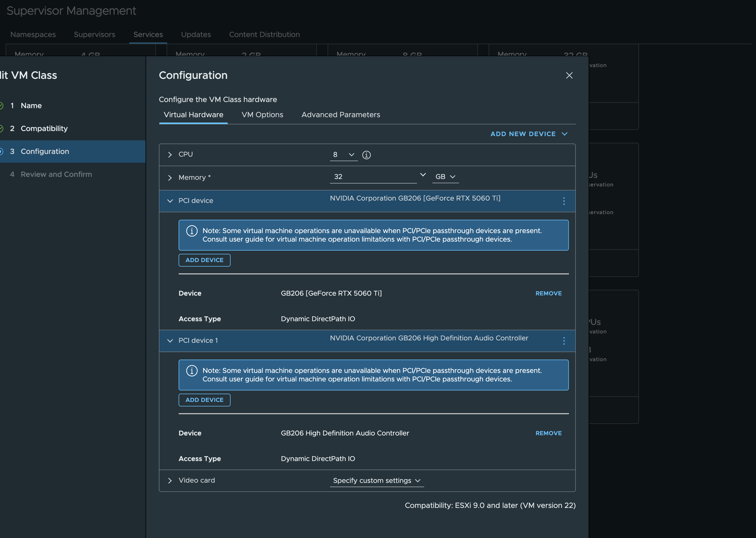Image resolution: width=756 pixels, height=538 pixels.
Task: Click info icon in the PCI device 1 note
Action: [192, 370]
